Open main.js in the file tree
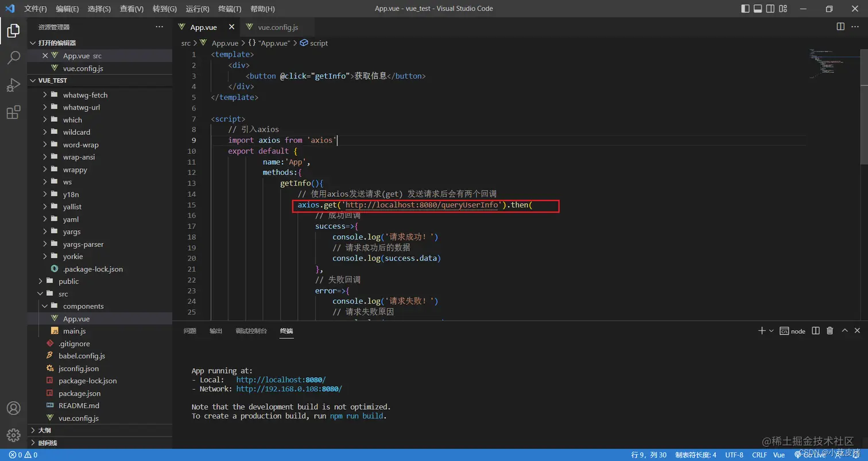This screenshot has height=461, width=868. [100, 331]
